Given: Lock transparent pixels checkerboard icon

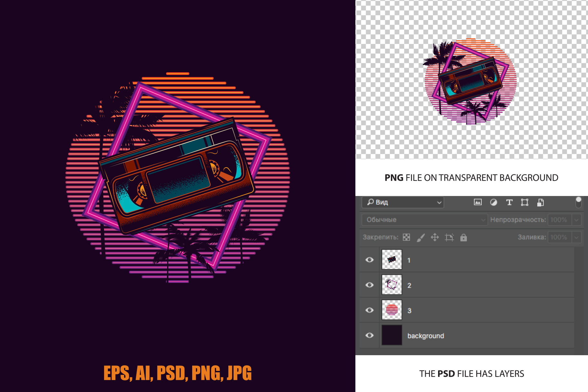Looking at the screenshot, I should tap(406, 237).
